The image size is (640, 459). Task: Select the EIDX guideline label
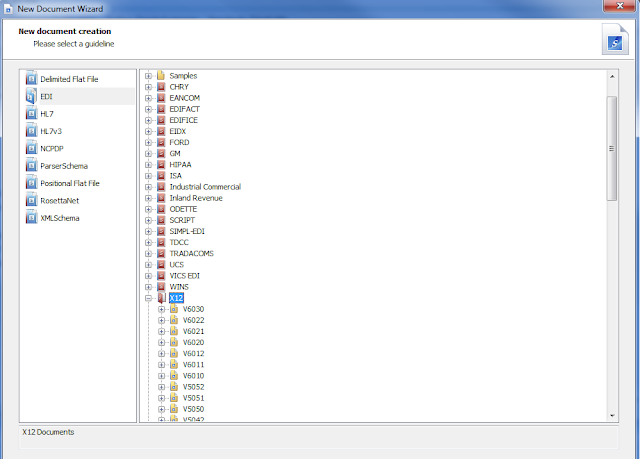click(178, 131)
